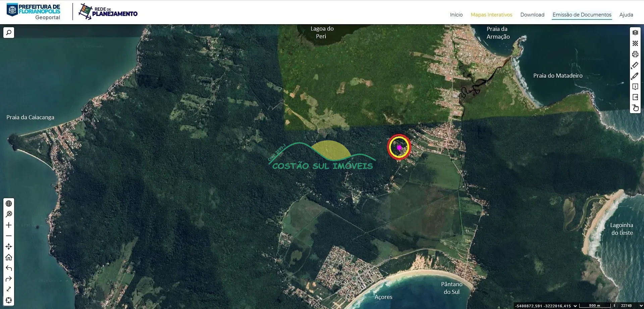Click the export arrow icon

pos(635,97)
